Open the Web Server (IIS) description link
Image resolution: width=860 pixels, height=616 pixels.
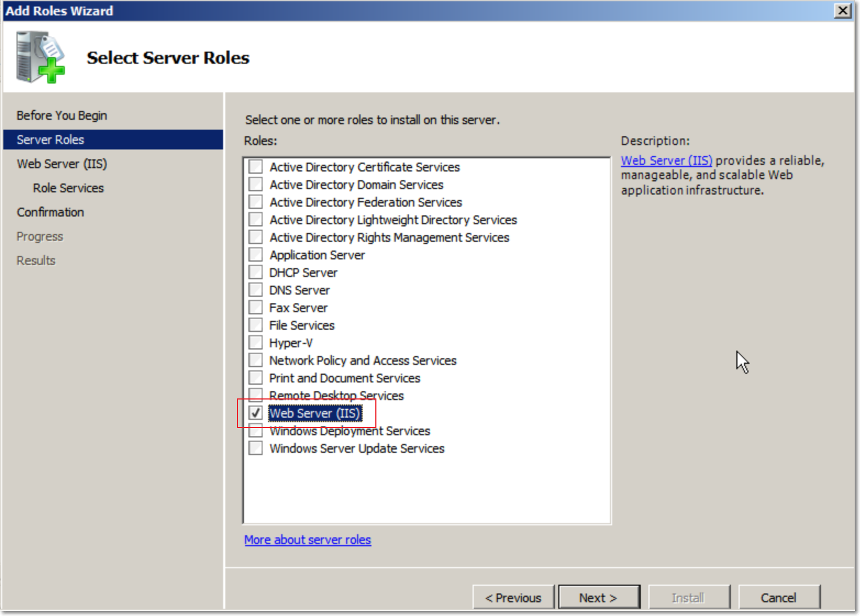click(x=666, y=160)
